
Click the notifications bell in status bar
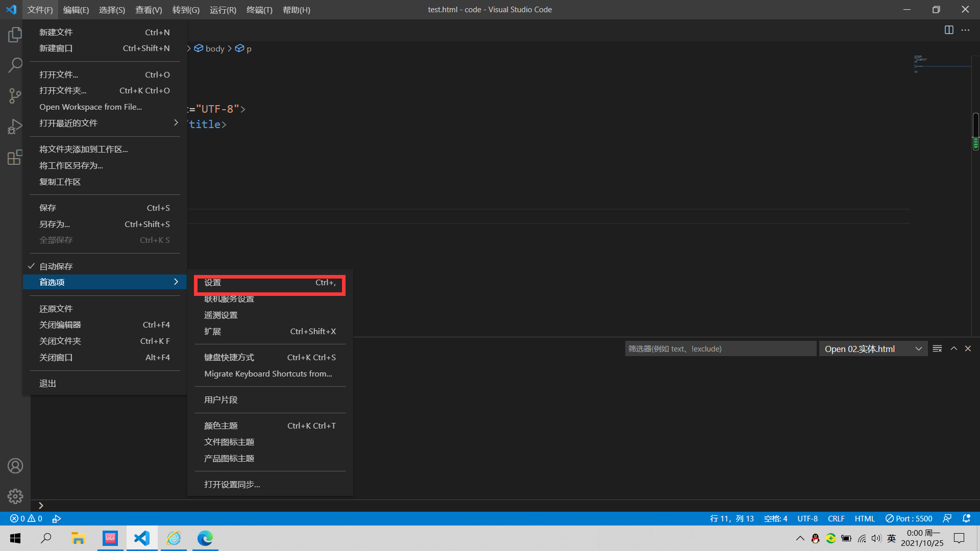pos(966,518)
